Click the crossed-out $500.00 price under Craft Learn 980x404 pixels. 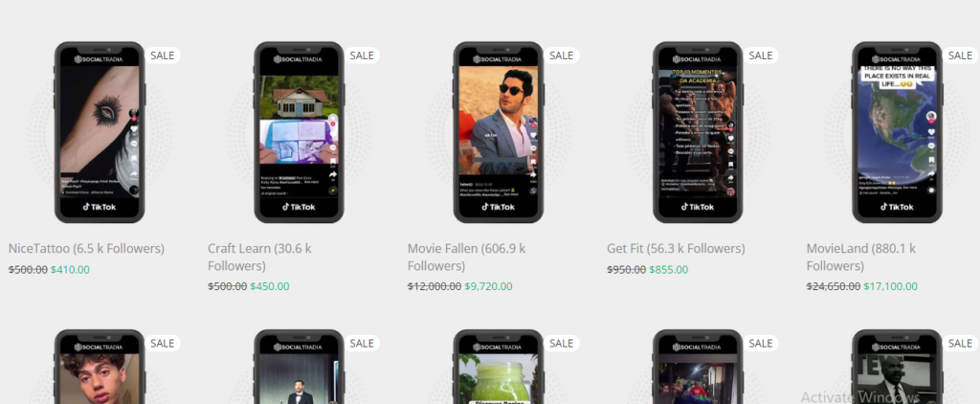[x=228, y=286]
